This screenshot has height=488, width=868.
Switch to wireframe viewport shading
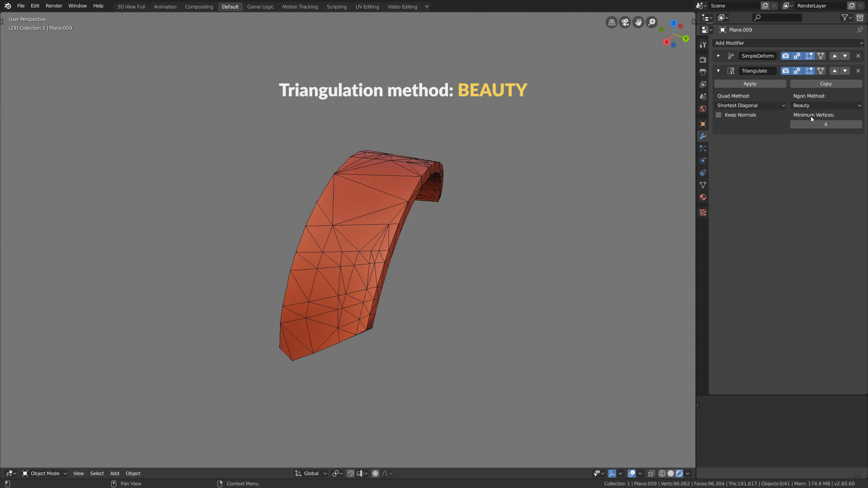click(662, 473)
